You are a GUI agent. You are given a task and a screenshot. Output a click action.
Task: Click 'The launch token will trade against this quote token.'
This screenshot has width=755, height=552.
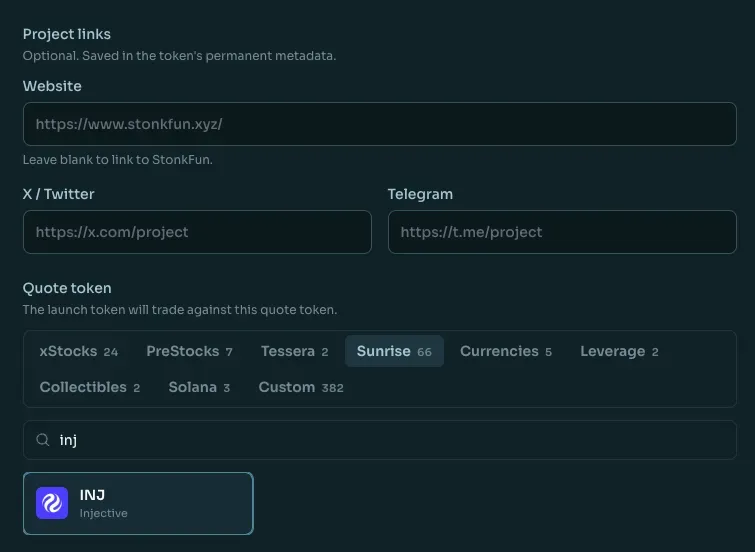(180, 310)
